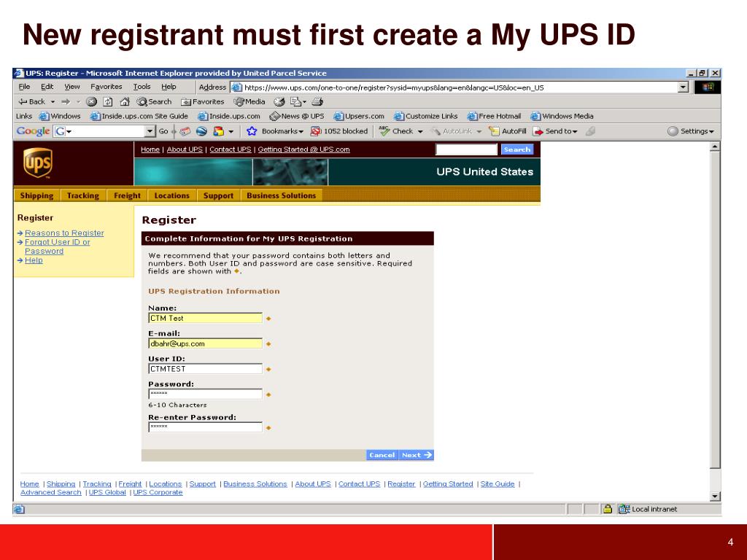Click the UPS site search text box
747x560 pixels.
point(466,149)
